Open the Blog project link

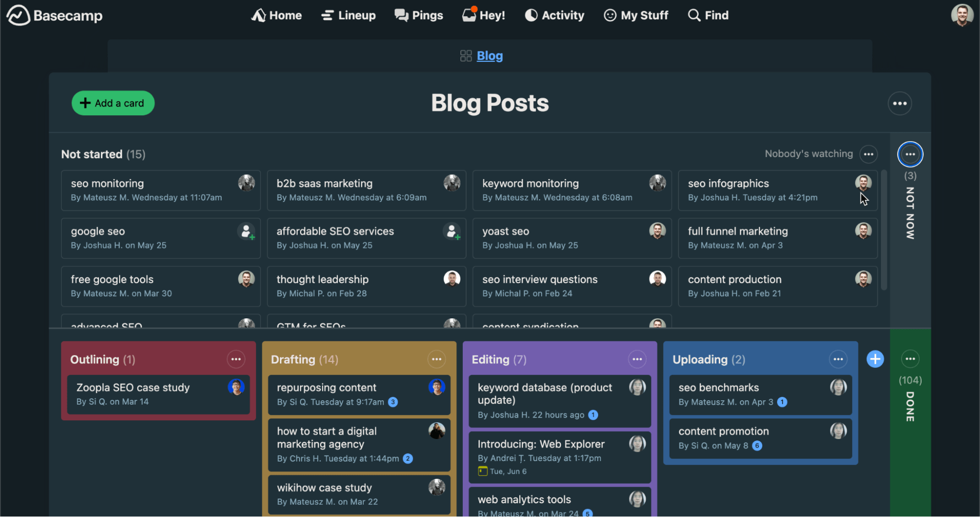pyautogui.click(x=490, y=56)
